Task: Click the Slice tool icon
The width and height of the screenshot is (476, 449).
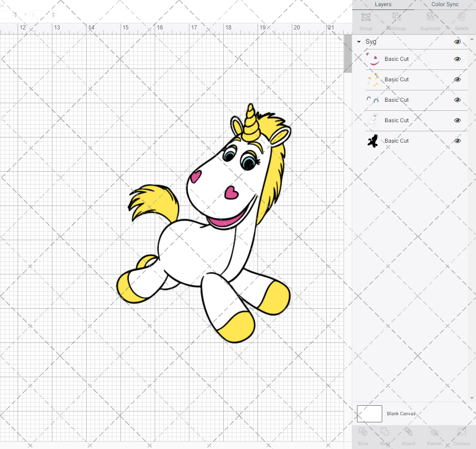Action: coord(363,432)
